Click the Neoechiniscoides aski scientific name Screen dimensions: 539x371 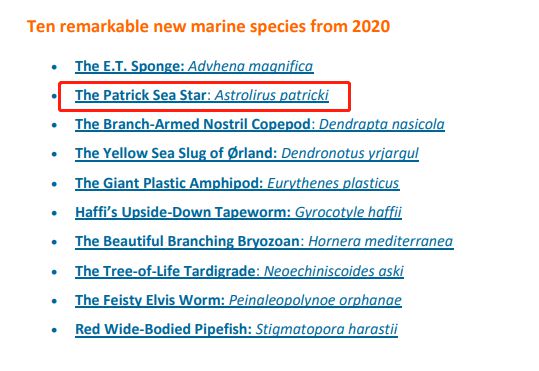point(333,271)
